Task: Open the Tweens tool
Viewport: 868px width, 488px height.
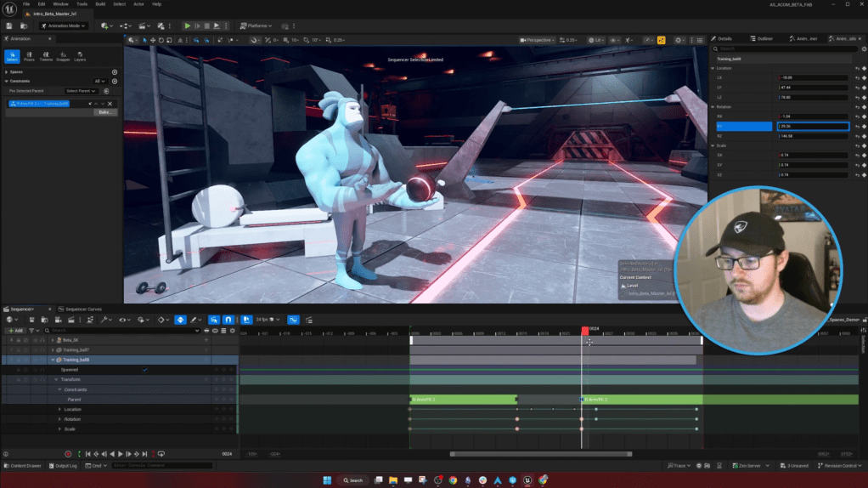Action: [46, 55]
